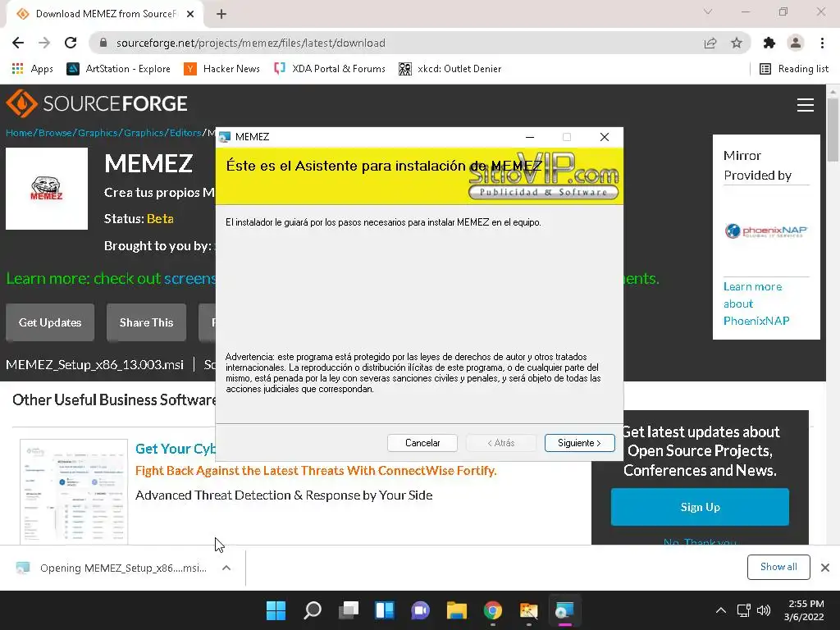Click the Fight Back Against the Latest Threats link
Image resolution: width=840 pixels, height=630 pixels.
tap(316, 470)
